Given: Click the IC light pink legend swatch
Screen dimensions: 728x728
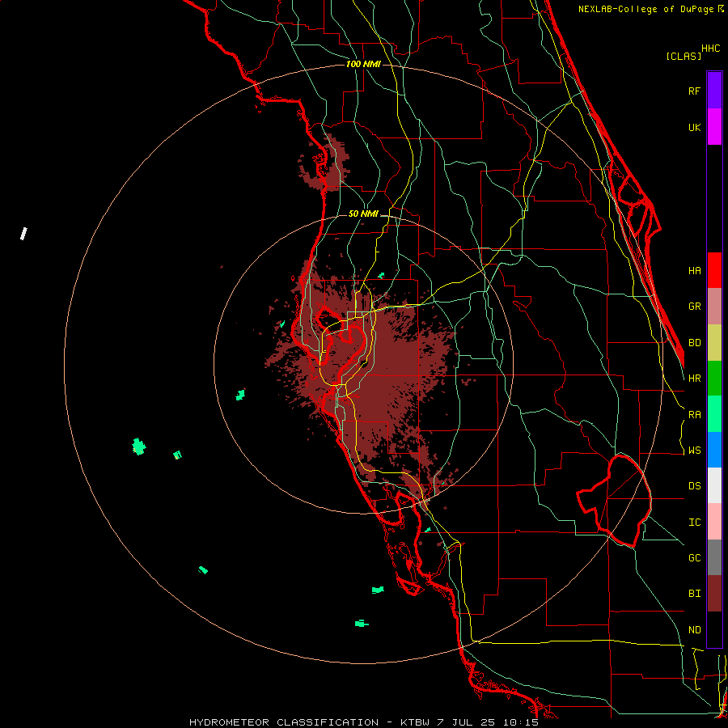Looking at the screenshot, I should [x=714, y=522].
